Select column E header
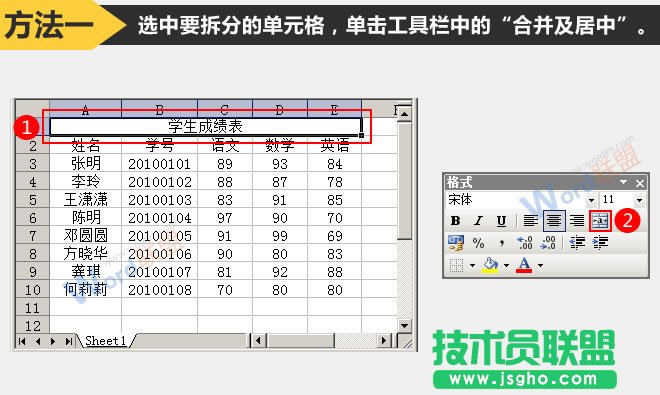Screen dimensions: 660x395 tap(335, 109)
